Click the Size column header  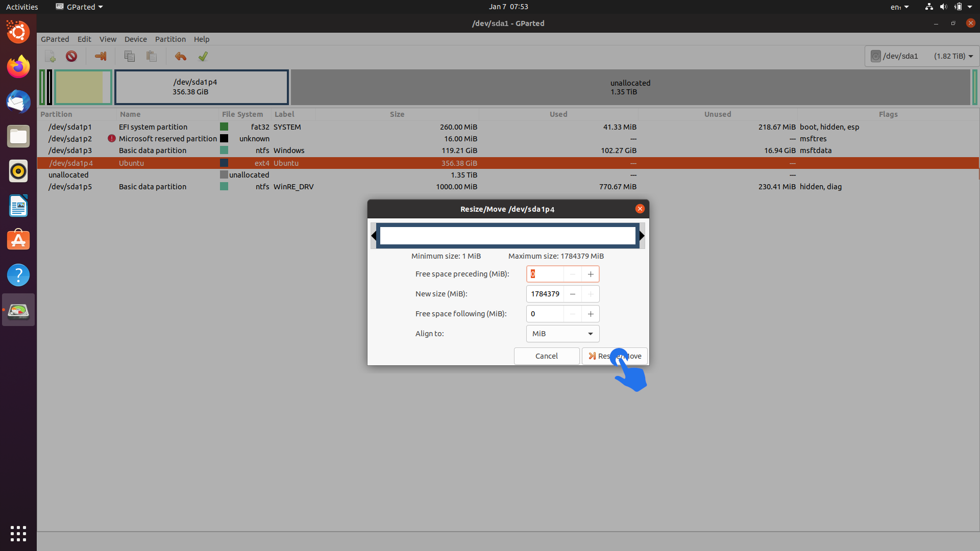pos(397,114)
